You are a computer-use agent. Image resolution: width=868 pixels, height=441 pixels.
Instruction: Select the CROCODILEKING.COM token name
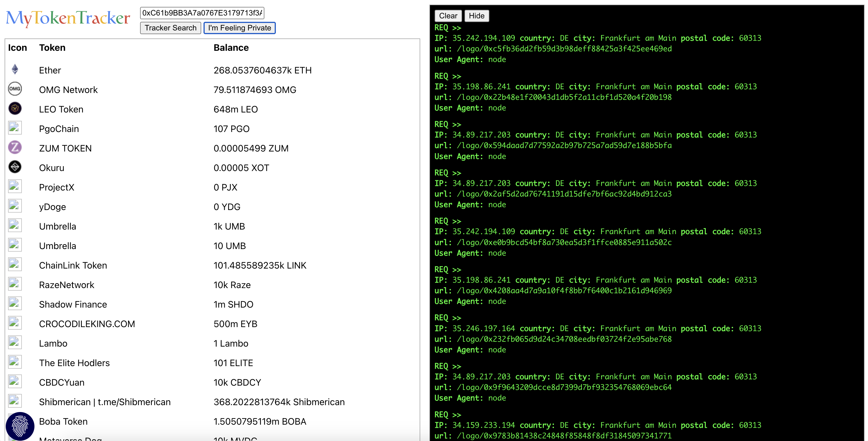pos(87,325)
